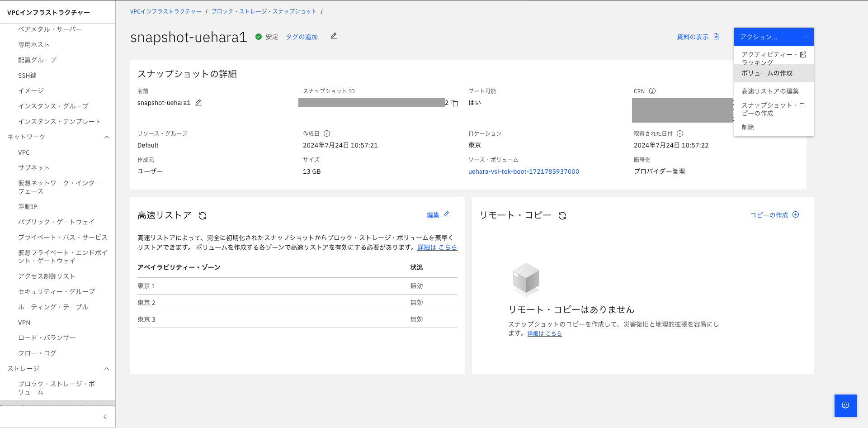This screenshot has height=428, width=868.
Task: Click 編集 in the 高速リストア panel
Action: tap(434, 215)
